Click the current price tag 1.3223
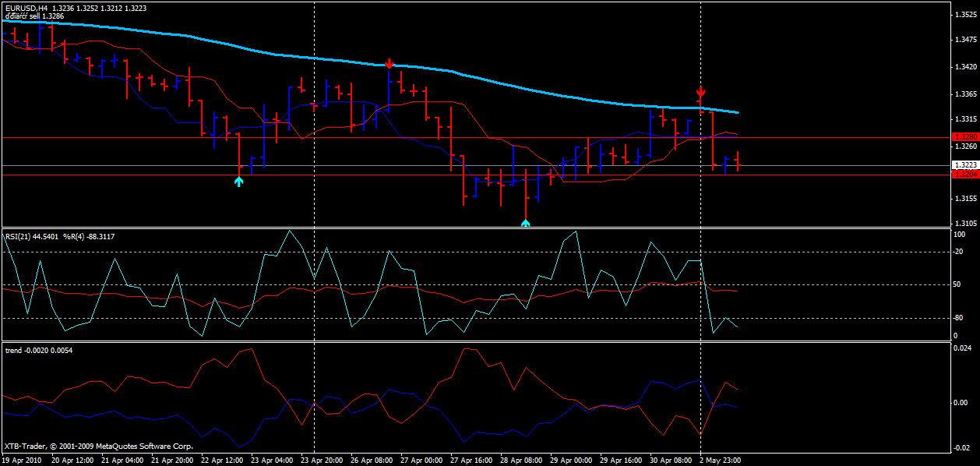The image size is (980, 466). [x=964, y=165]
